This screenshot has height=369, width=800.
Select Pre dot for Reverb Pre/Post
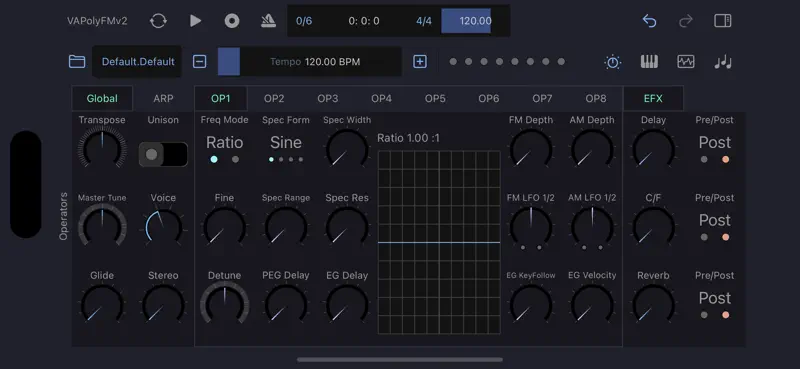pos(704,315)
